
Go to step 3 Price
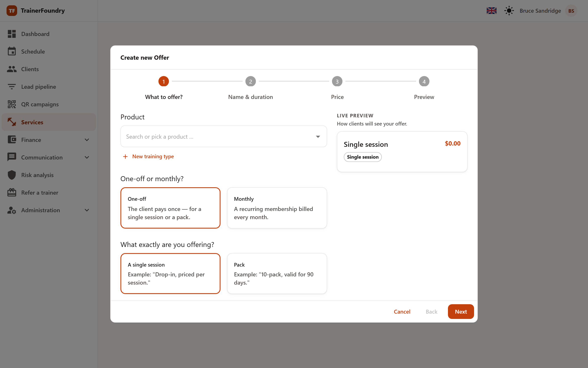(x=337, y=88)
